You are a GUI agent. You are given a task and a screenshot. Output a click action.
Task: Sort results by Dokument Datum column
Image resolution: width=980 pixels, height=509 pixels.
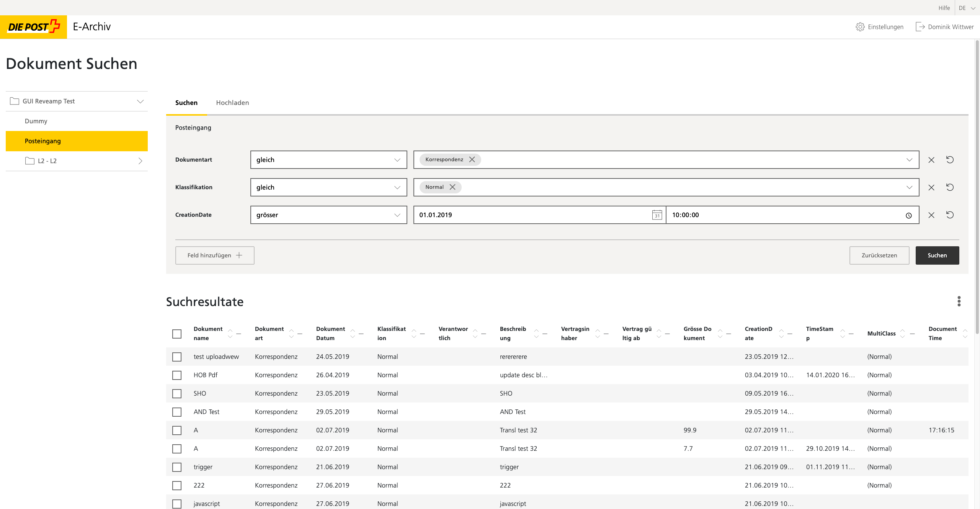click(x=353, y=334)
